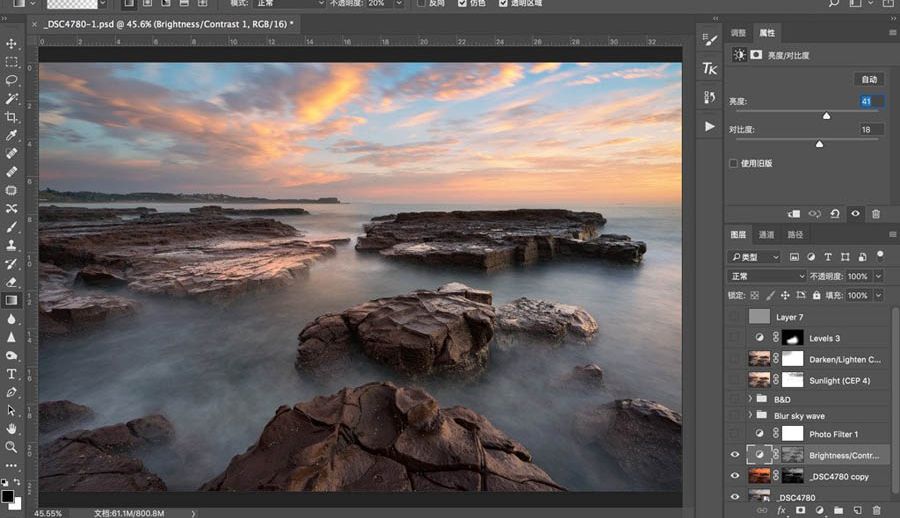Hide the _DSC4780 copy layer eye

[735, 476]
